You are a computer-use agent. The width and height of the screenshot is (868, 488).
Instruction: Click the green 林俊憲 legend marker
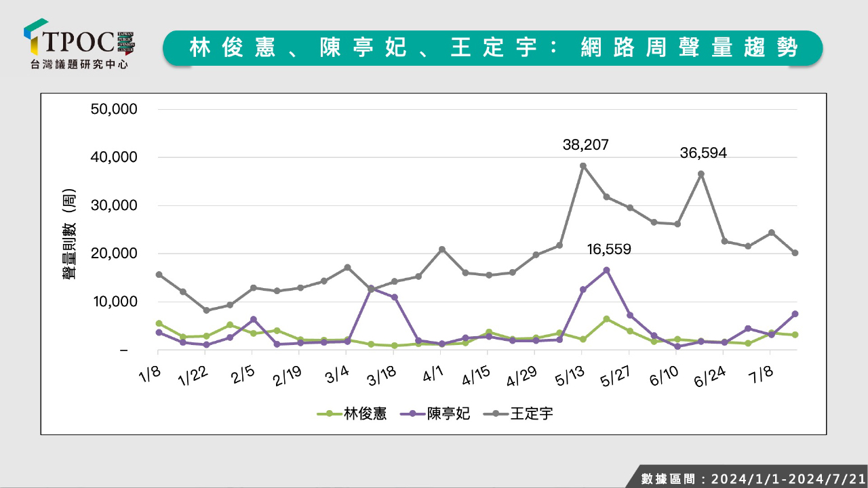pos(330,413)
